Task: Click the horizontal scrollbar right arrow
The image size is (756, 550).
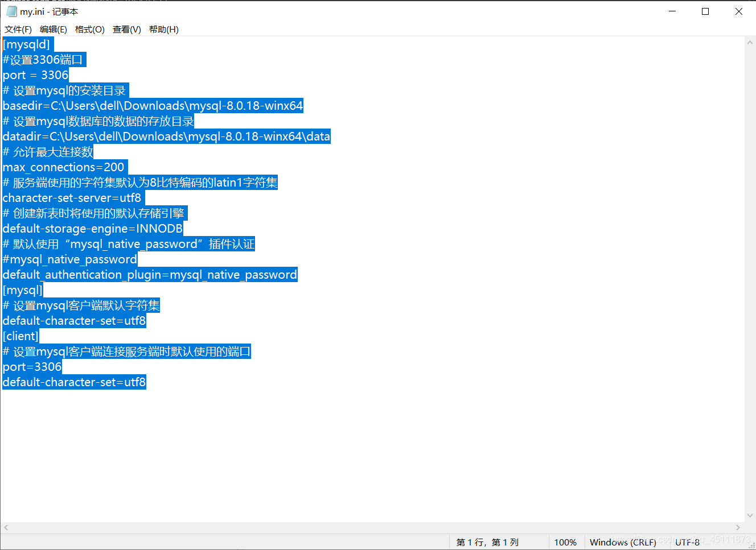Action: tap(738, 528)
